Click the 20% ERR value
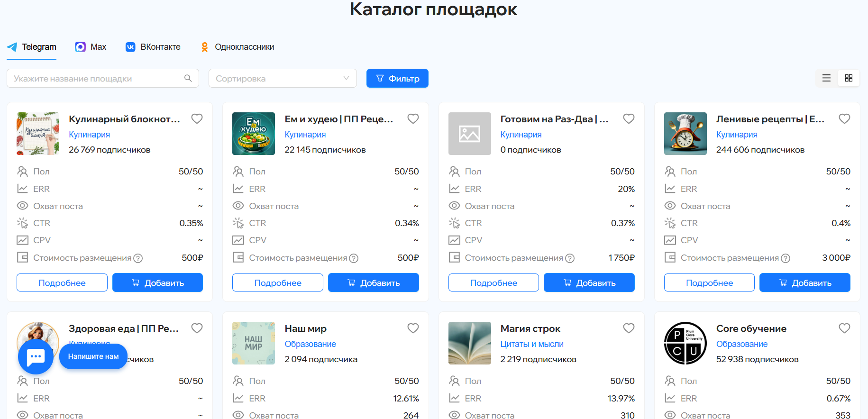 [x=626, y=189]
